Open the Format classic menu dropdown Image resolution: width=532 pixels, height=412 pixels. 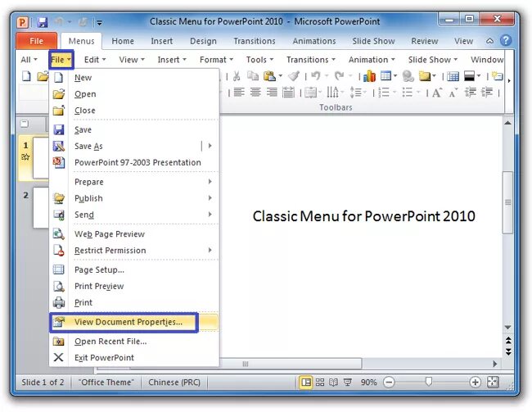click(216, 60)
